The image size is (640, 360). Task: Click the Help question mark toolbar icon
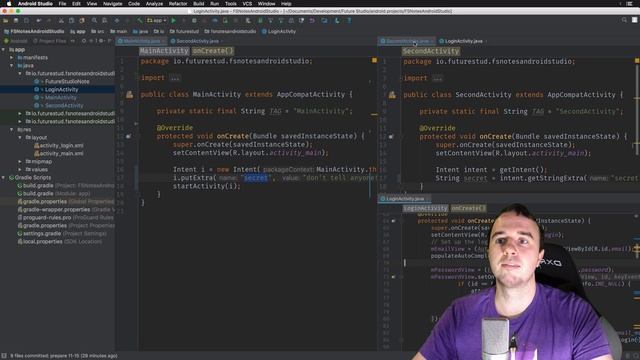tap(349, 20)
